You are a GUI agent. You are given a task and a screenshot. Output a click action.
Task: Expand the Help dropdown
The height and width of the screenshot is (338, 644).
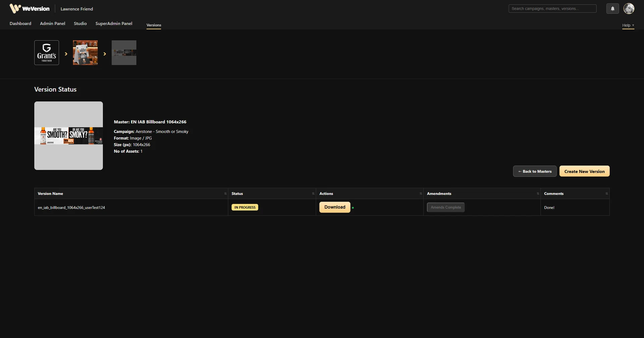[628, 25]
